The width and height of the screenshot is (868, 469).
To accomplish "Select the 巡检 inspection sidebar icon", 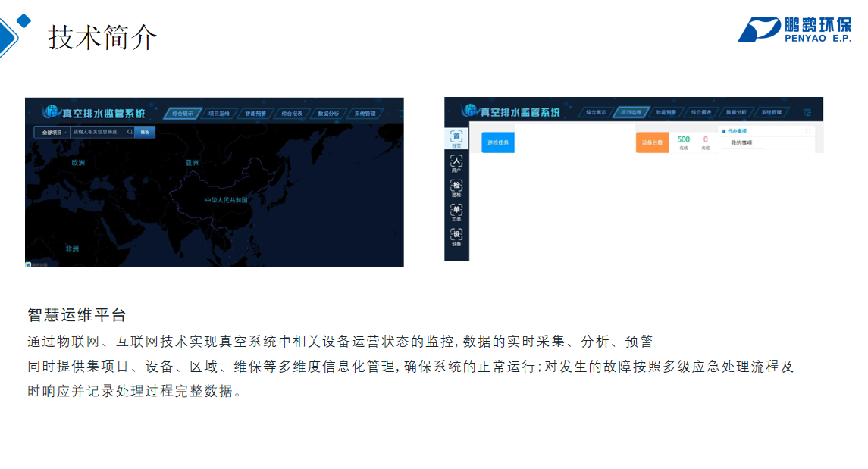I will 456,188.
